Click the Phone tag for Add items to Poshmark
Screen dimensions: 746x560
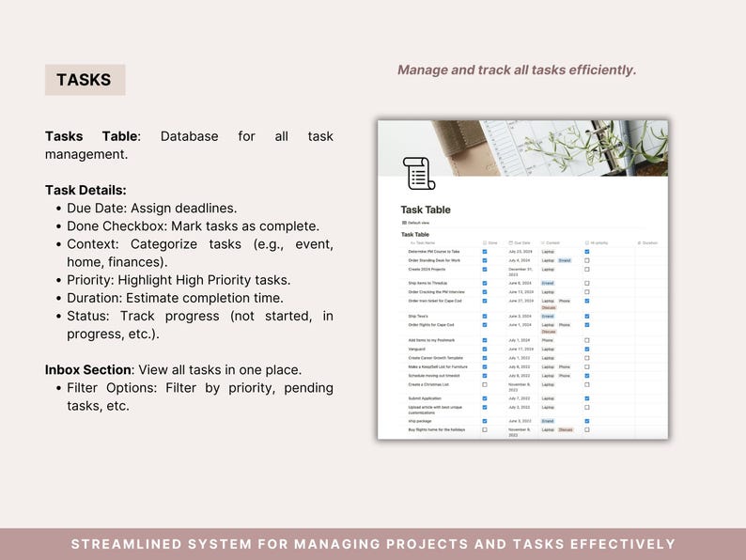pos(547,341)
